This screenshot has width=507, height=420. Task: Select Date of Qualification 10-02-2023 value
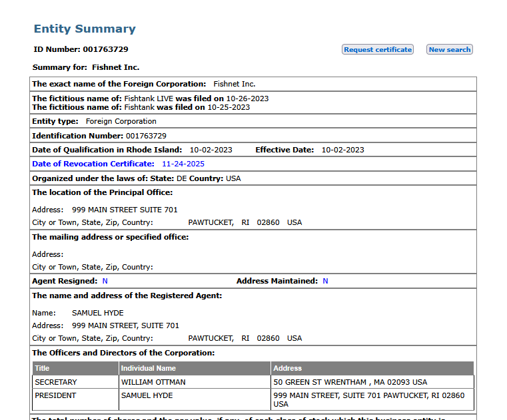pyautogui.click(x=211, y=150)
